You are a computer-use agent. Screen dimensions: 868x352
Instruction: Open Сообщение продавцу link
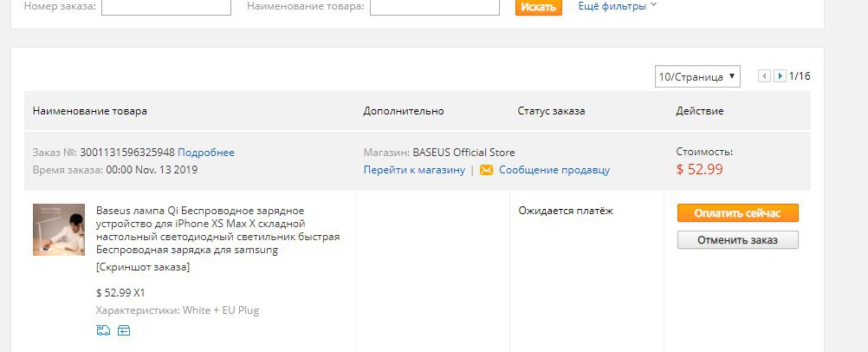[554, 170]
